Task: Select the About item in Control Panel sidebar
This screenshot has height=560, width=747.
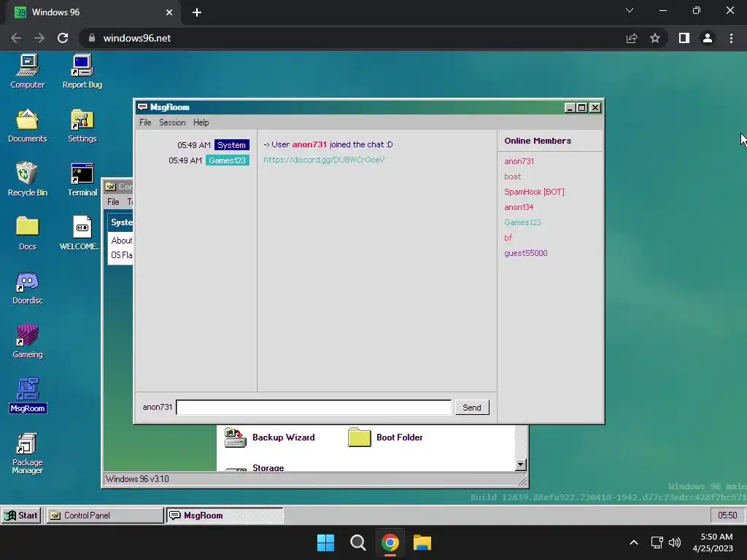Action: 122,241
